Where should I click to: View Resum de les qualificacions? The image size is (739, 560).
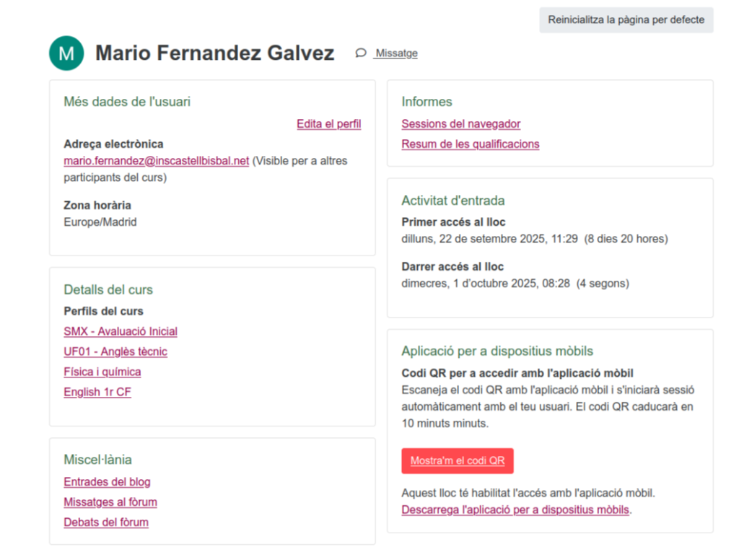[470, 144]
